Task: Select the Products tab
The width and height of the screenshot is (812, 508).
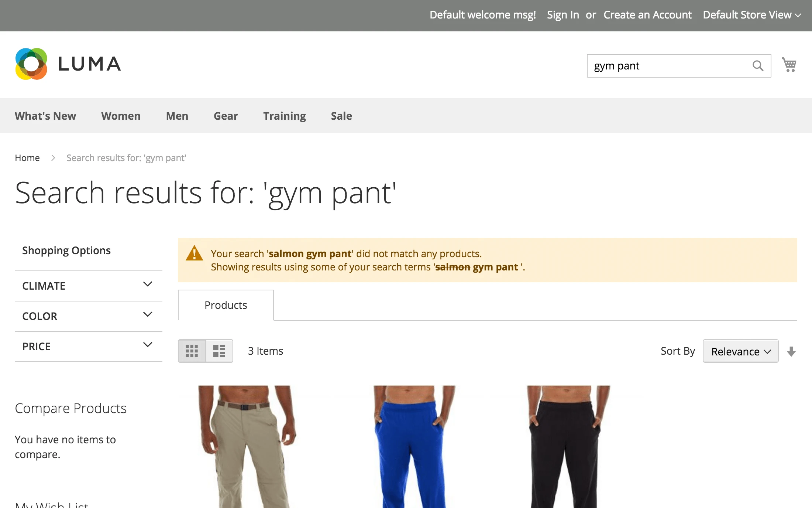Action: point(226,305)
